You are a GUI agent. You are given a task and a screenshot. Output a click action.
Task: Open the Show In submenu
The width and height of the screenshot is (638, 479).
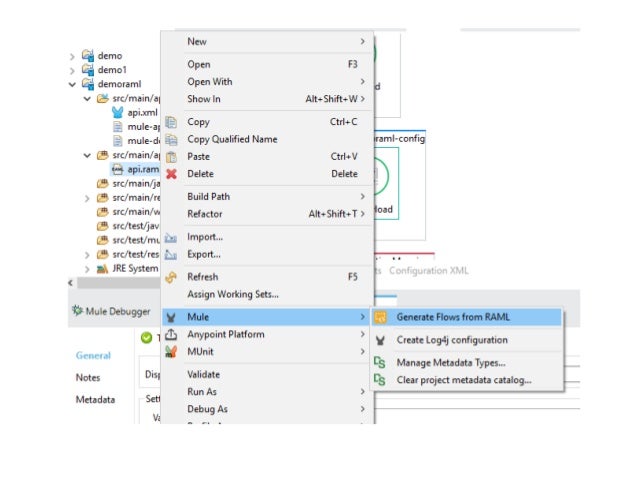coord(267,99)
